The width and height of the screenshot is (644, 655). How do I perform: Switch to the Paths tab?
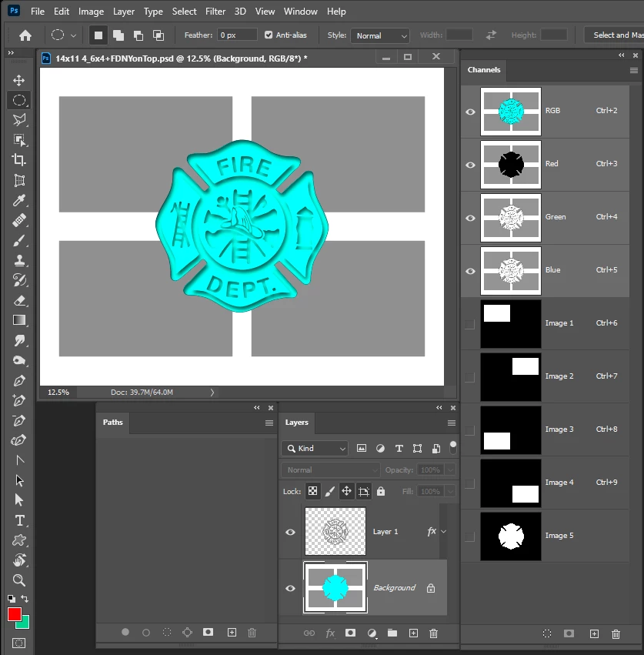[x=113, y=423]
